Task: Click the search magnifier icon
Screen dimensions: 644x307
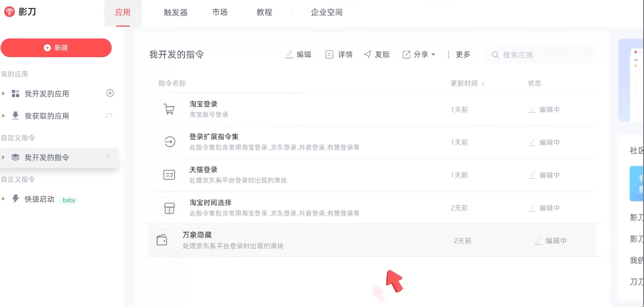Action: (x=495, y=55)
